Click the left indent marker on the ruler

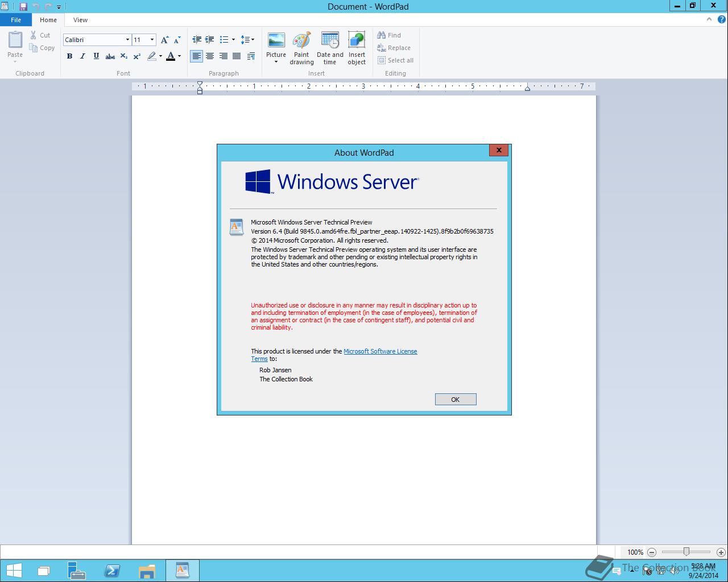pyautogui.click(x=200, y=88)
